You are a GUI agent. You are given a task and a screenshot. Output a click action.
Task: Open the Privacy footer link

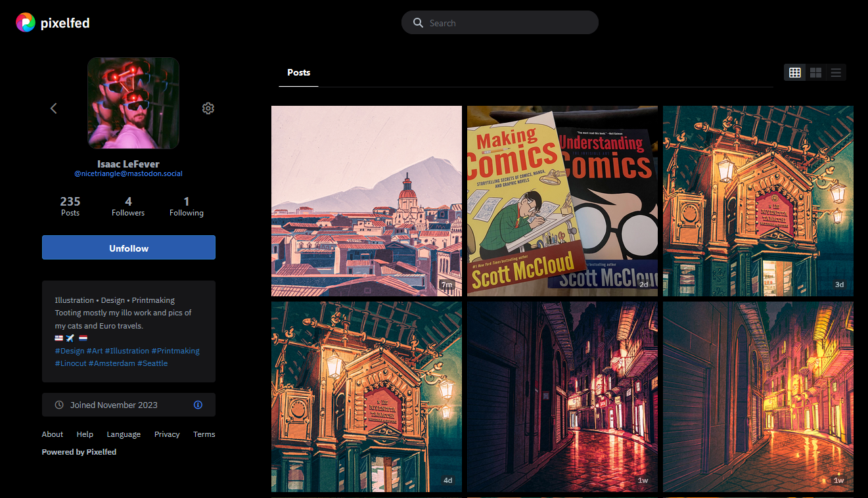[167, 434]
